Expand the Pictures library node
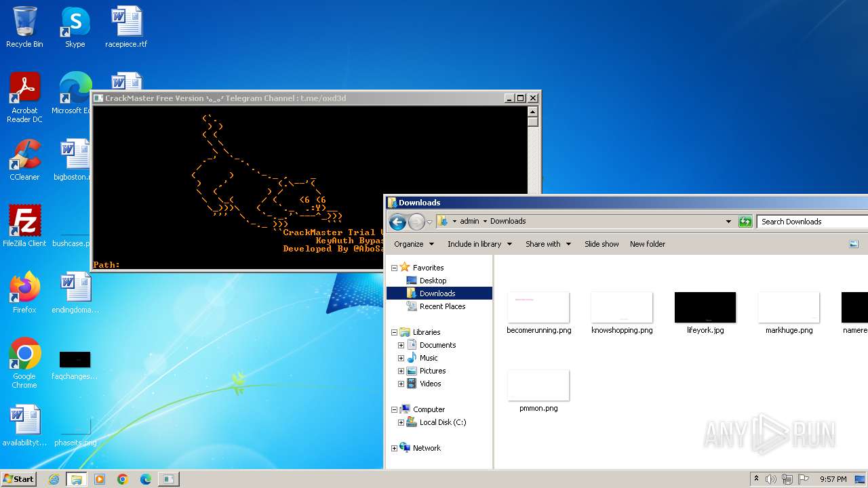The image size is (868, 488). pyautogui.click(x=401, y=371)
